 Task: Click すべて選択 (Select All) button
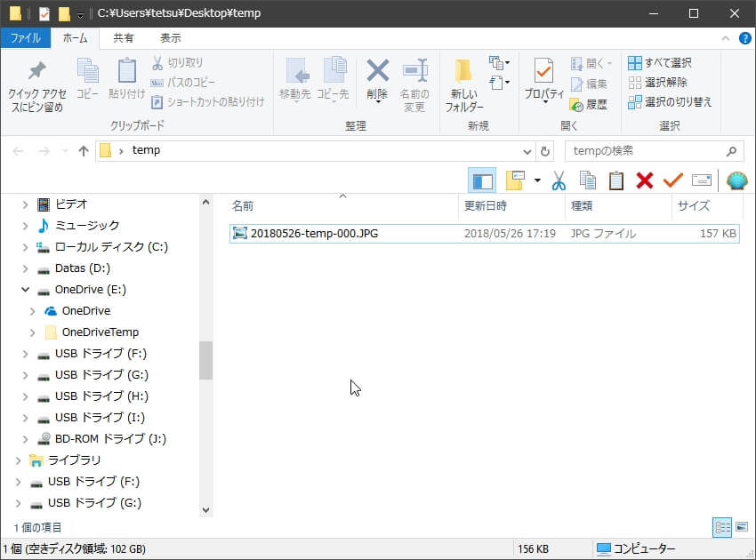coord(659,63)
